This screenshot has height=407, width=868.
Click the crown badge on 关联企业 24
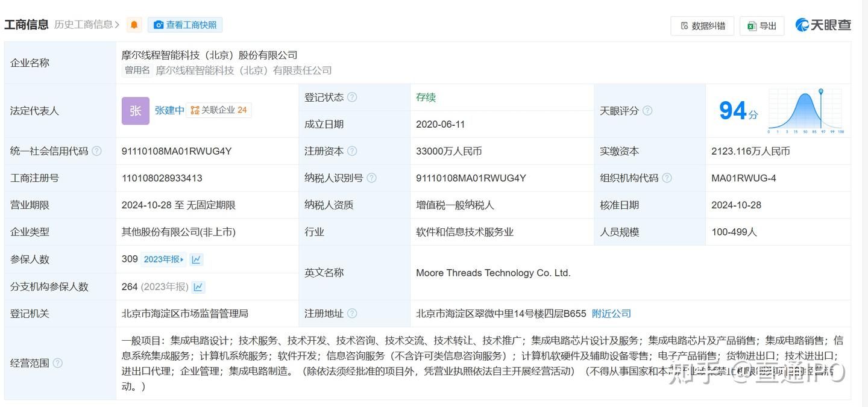197,110
